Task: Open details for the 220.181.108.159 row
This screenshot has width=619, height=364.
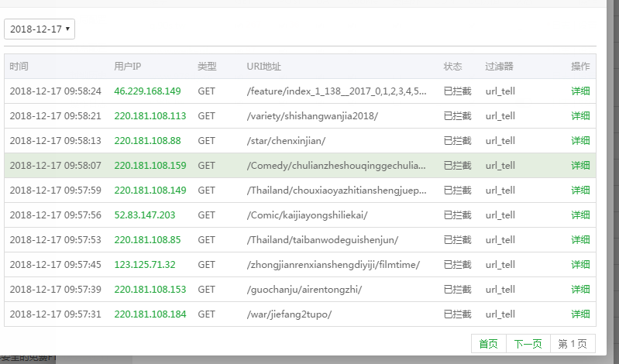Action: pyautogui.click(x=580, y=166)
